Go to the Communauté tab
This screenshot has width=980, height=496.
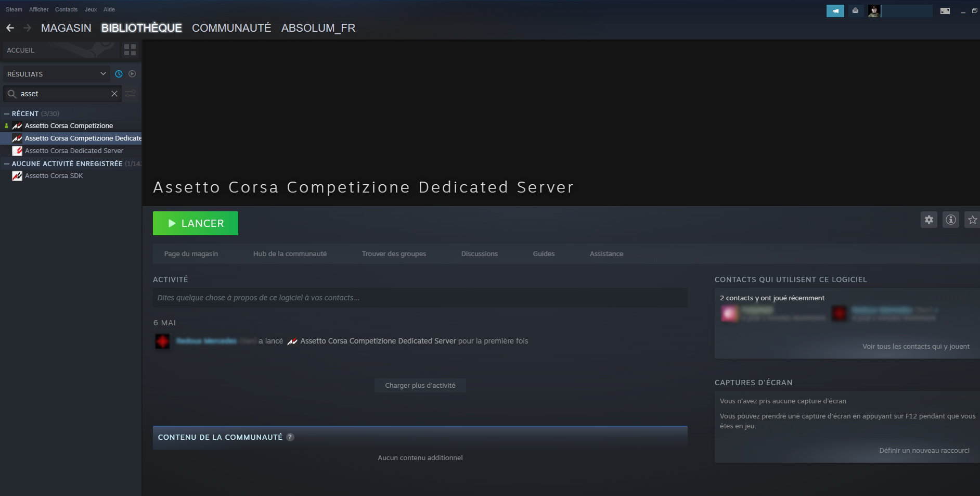[231, 28]
